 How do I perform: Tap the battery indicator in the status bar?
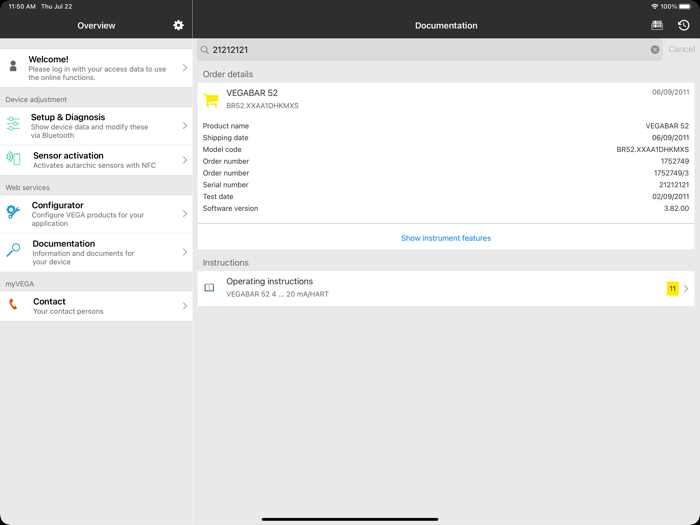[x=684, y=7]
